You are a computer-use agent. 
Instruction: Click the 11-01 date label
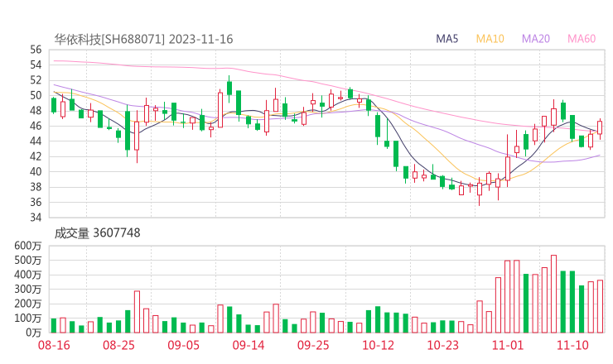coord(508,345)
